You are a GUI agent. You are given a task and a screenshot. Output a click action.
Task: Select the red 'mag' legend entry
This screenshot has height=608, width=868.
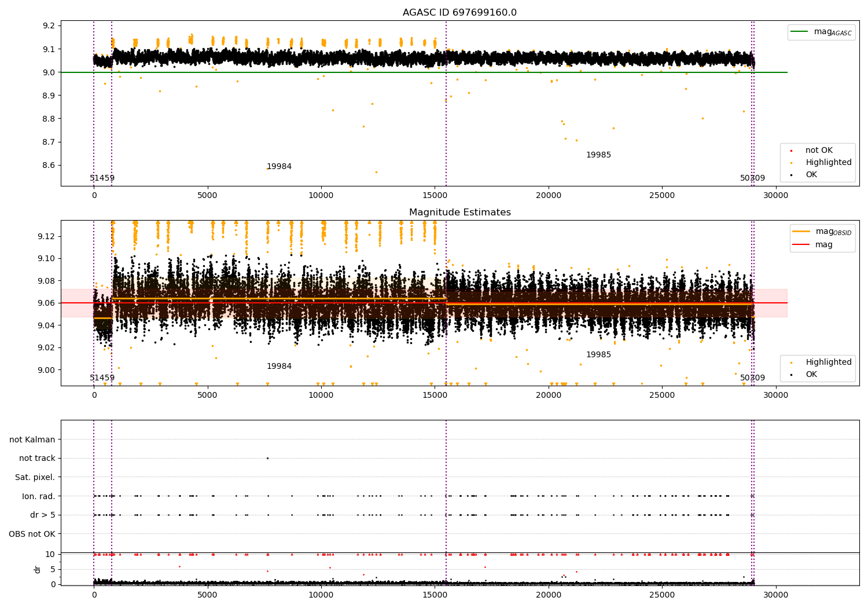tap(813, 245)
